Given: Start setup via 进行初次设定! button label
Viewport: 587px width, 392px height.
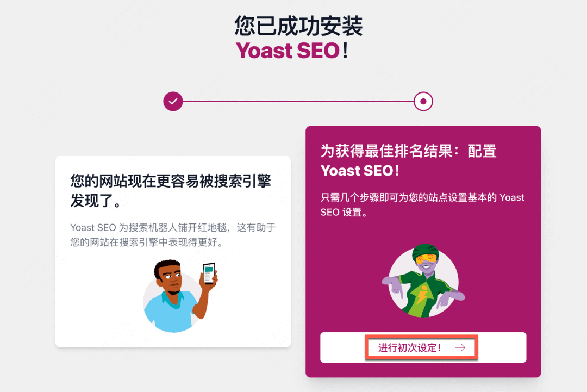Looking at the screenshot, I should point(410,348).
